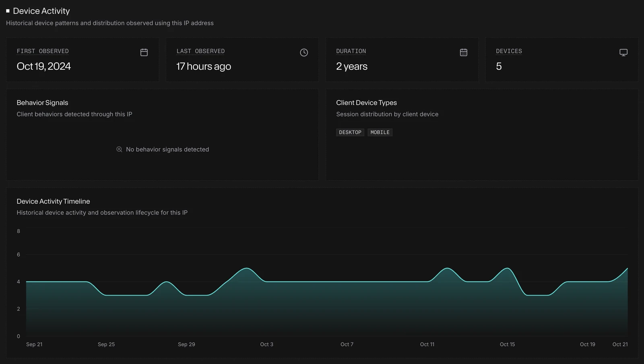This screenshot has width=644, height=364.
Task: Click the LAST OBSERVED label
Action: (x=200, y=51)
